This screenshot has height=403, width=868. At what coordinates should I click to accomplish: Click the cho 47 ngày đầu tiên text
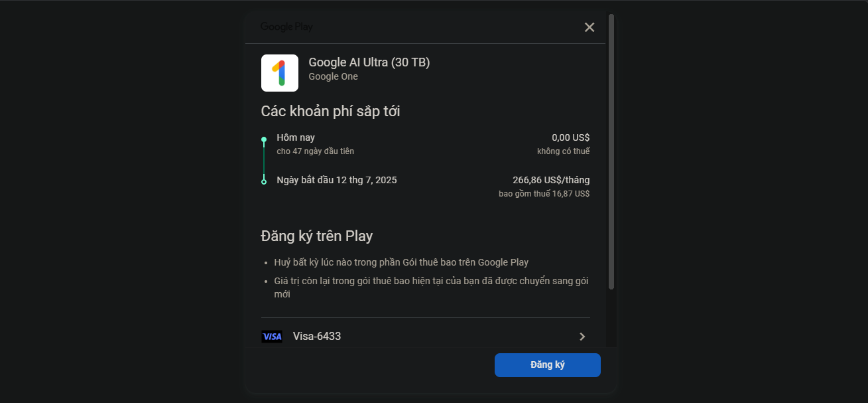tap(316, 151)
